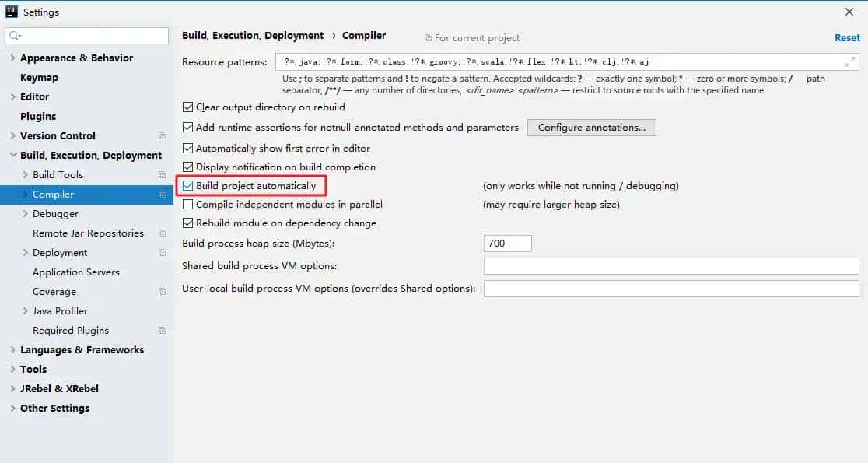Expand the Version Control section arrow
868x463 pixels.
(x=12, y=135)
